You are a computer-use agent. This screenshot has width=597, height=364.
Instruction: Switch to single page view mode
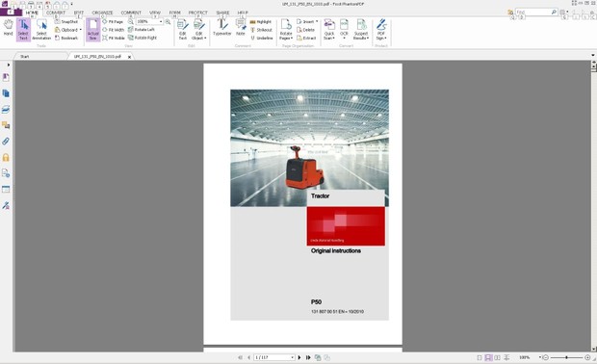[x=480, y=357]
